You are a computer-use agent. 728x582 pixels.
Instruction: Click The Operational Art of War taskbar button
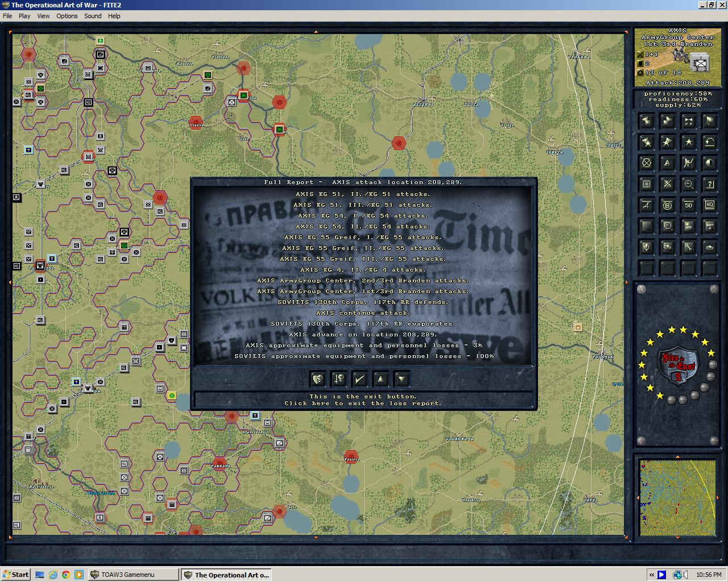[226, 575]
